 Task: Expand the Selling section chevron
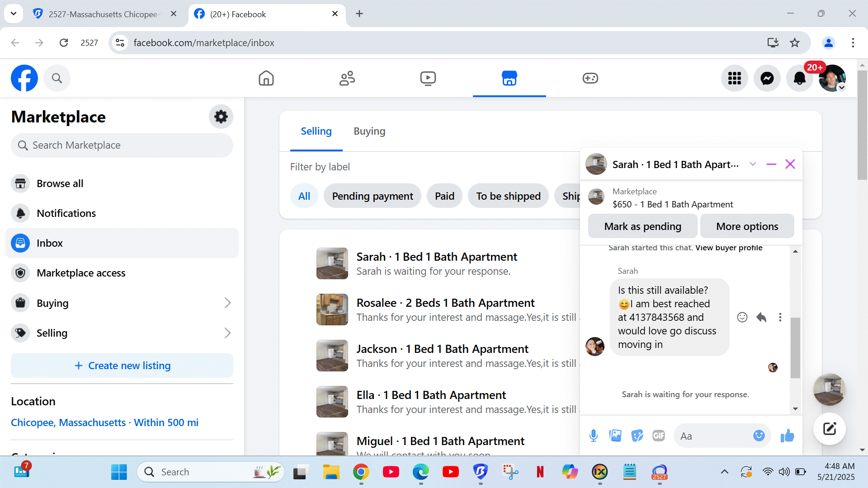click(227, 333)
